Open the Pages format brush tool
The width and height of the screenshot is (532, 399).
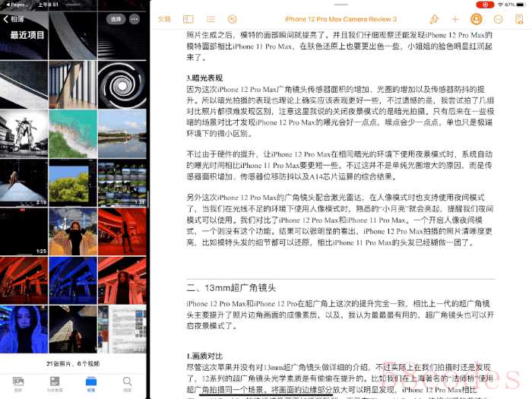tap(434, 19)
